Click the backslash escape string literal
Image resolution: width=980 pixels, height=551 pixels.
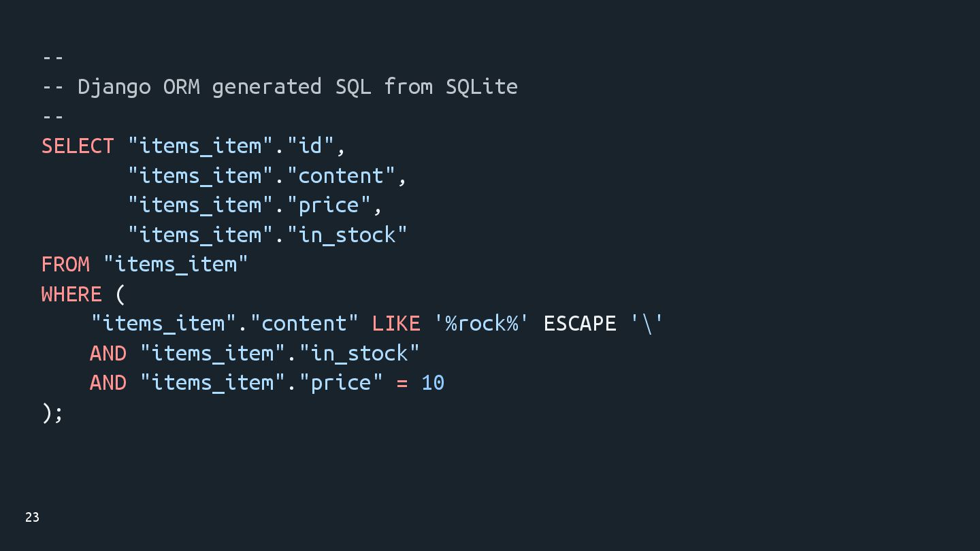(x=647, y=323)
